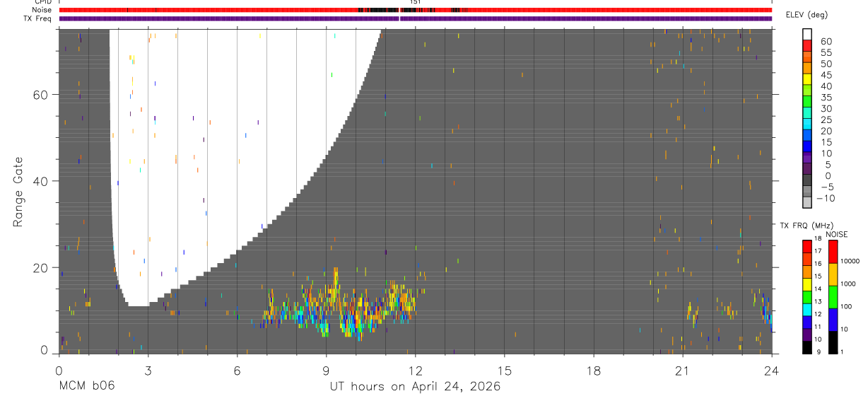Click the '151' CPID value at top
The height and width of the screenshot is (401, 868).
point(416,2)
